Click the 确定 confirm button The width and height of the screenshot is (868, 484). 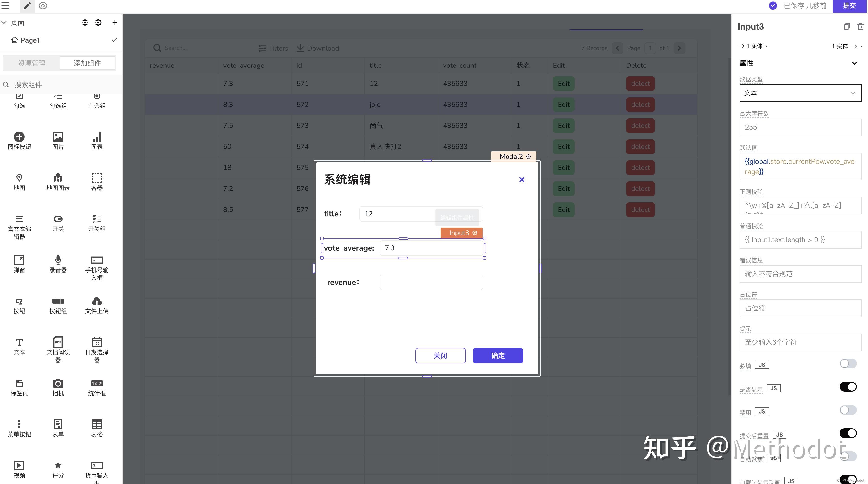(497, 355)
